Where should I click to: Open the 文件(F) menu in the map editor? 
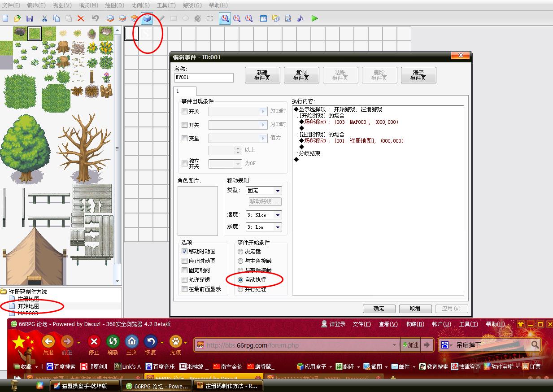coord(11,5)
